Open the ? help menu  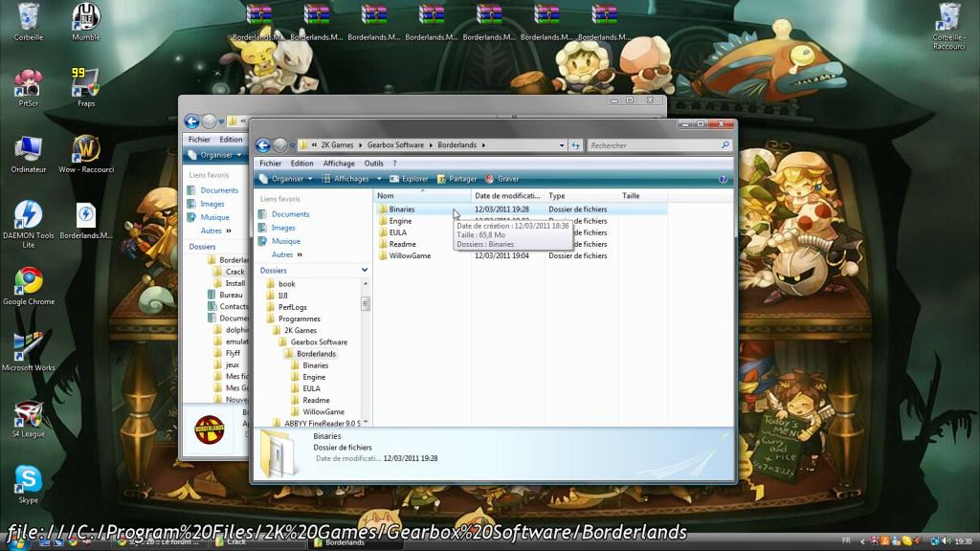pos(394,164)
